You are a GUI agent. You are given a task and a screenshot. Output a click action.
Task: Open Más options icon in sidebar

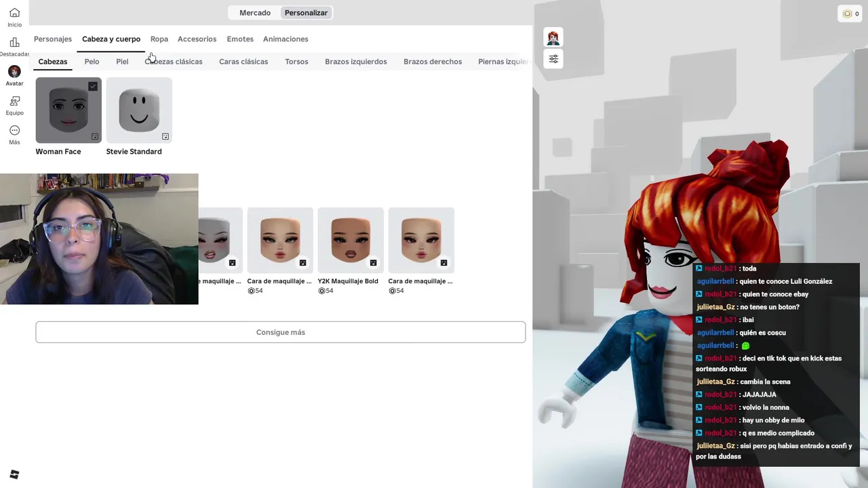tap(14, 130)
